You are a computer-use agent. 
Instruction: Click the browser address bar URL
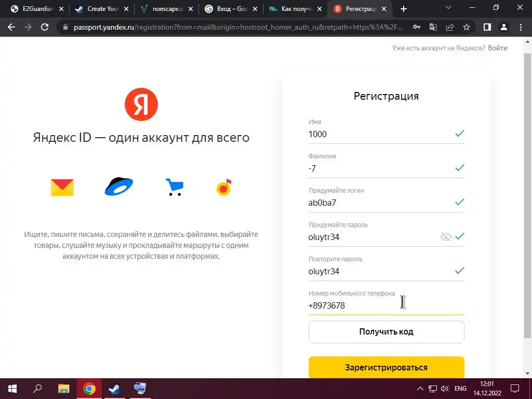click(237, 27)
